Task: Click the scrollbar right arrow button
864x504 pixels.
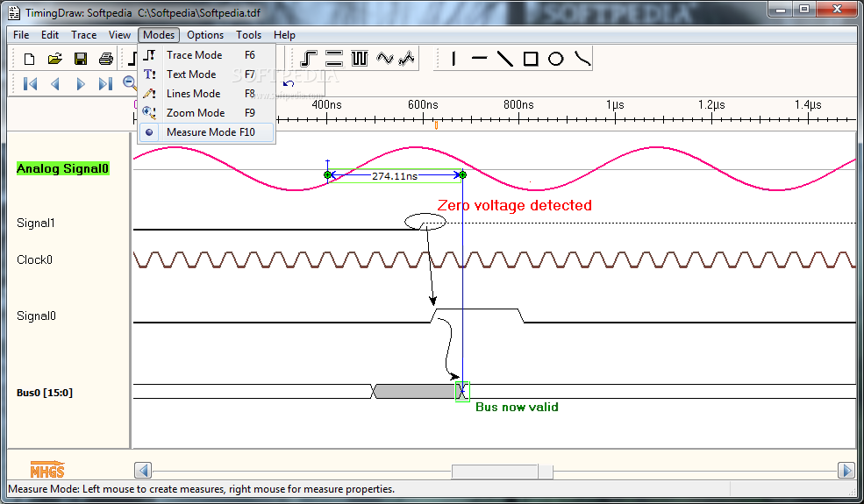Action: click(846, 471)
